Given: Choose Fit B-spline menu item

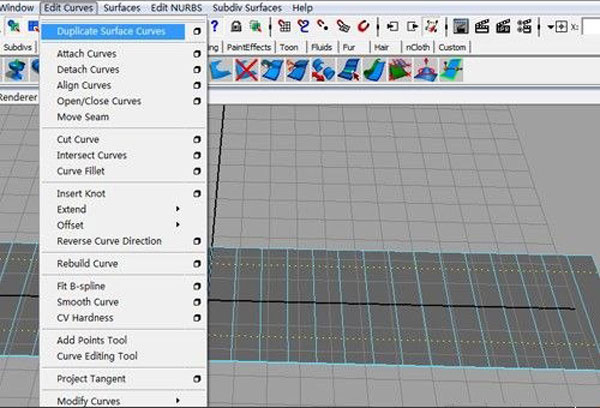Looking at the screenshot, I should (81, 286).
